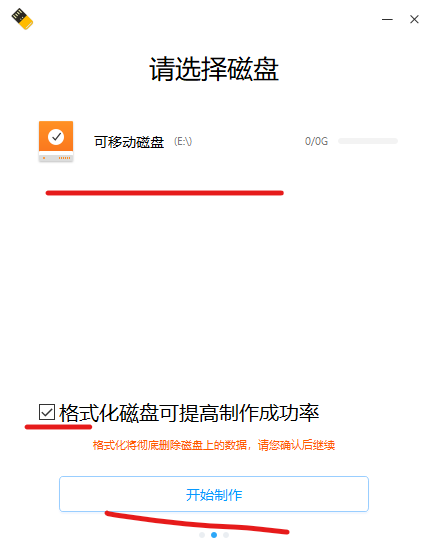Uncheck the format disk checkbox
425x547 pixels.
tap(47, 412)
